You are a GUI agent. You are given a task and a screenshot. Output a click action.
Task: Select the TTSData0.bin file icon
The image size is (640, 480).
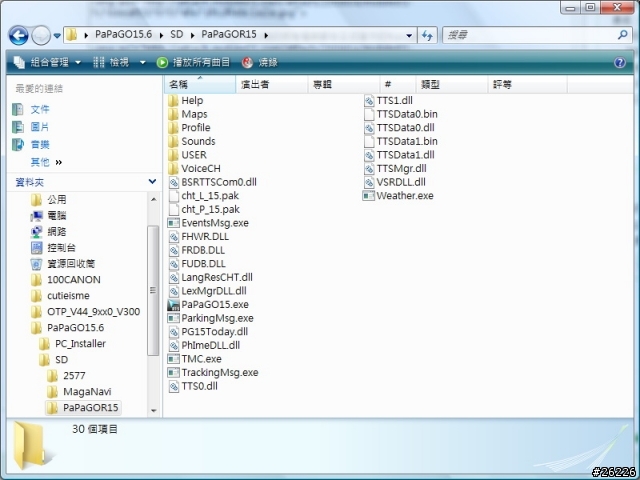(369, 114)
